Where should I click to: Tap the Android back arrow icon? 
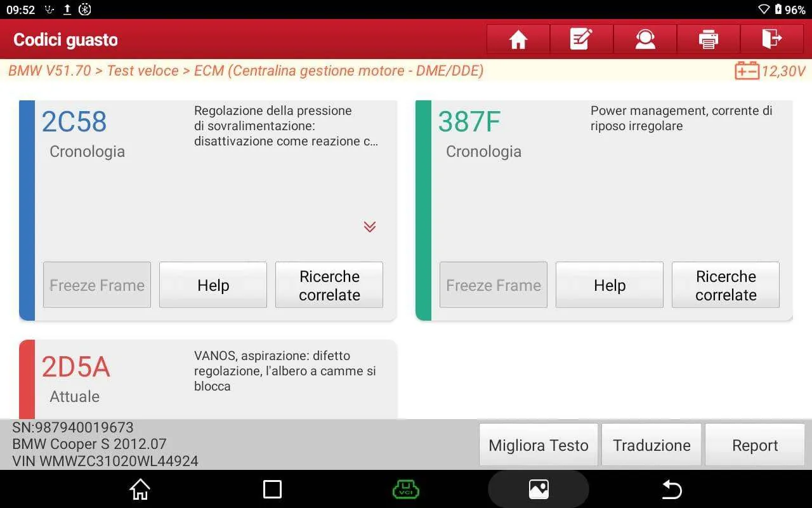tap(671, 489)
